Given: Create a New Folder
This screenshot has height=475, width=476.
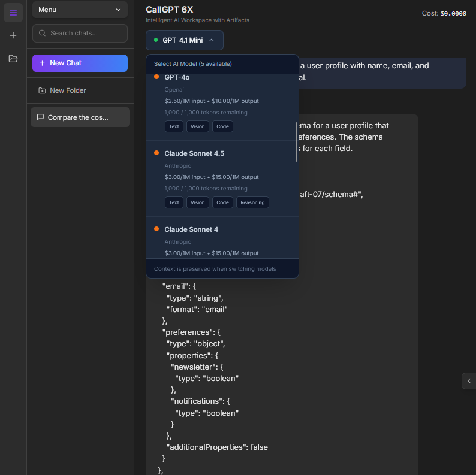Looking at the screenshot, I should coord(68,90).
